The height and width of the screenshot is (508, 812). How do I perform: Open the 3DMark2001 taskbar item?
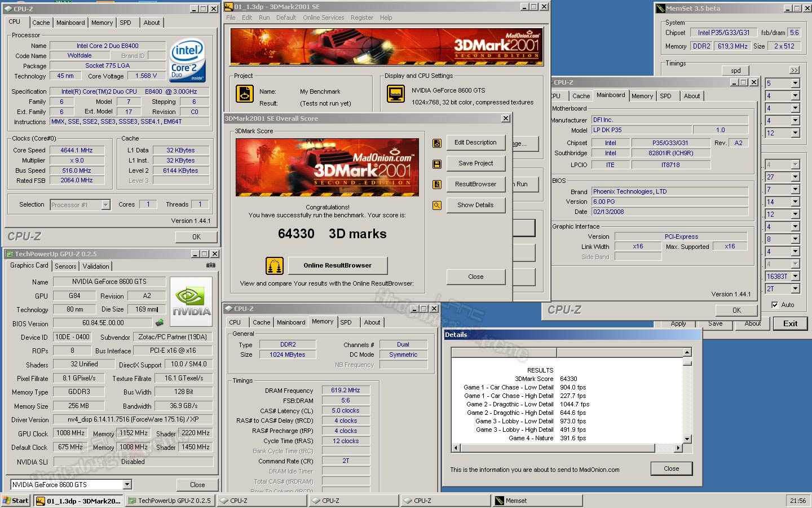(x=78, y=501)
